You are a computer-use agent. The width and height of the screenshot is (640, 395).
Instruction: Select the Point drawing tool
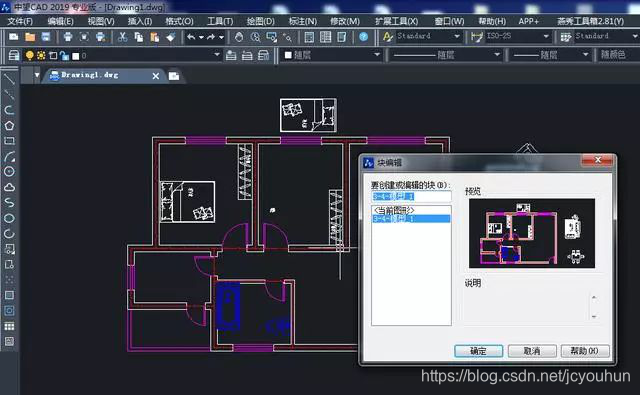pyautogui.click(x=9, y=280)
